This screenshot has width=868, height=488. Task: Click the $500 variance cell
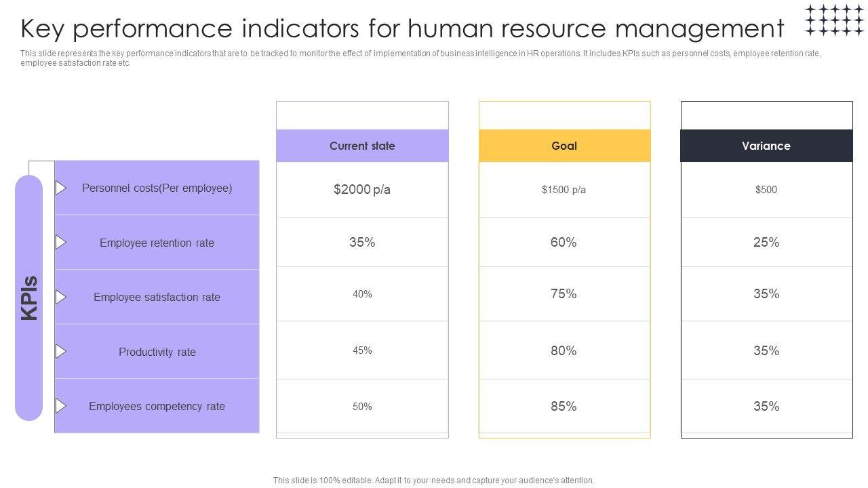click(766, 190)
